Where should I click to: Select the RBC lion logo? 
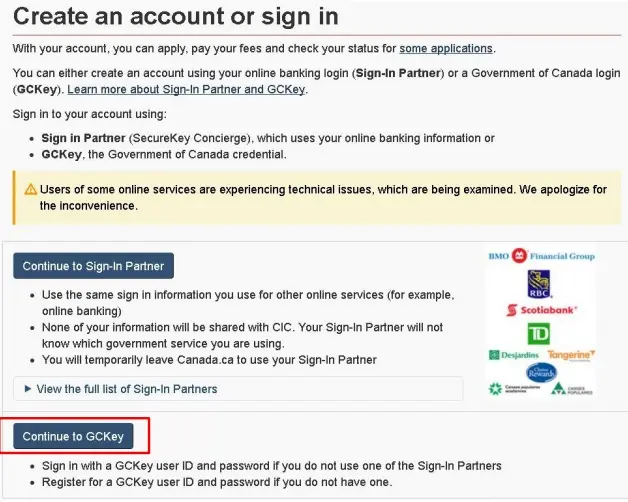tap(539, 284)
